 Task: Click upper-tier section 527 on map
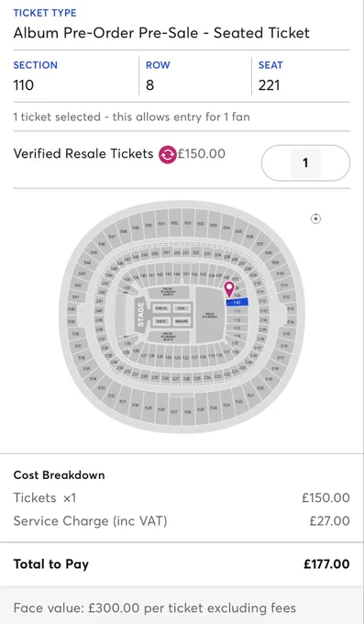tap(174, 410)
